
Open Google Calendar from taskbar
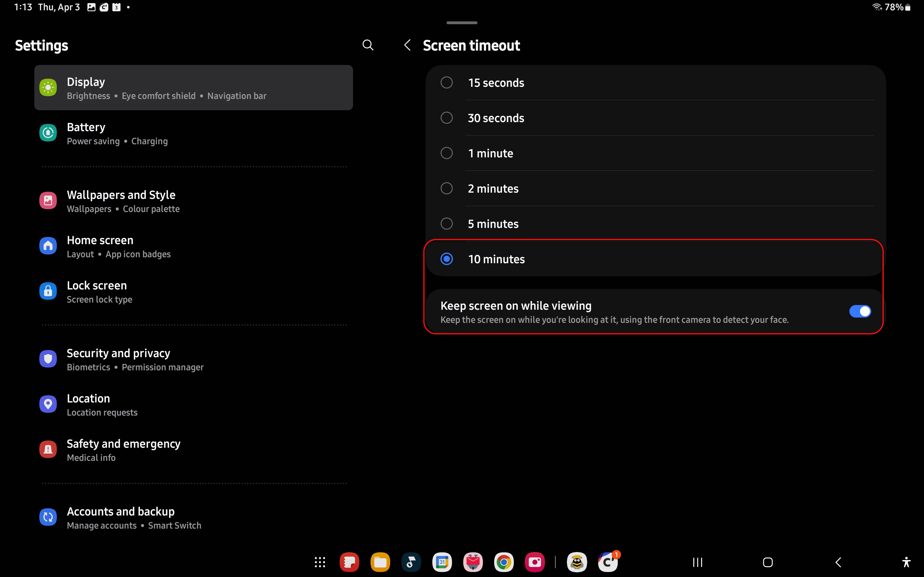(442, 562)
